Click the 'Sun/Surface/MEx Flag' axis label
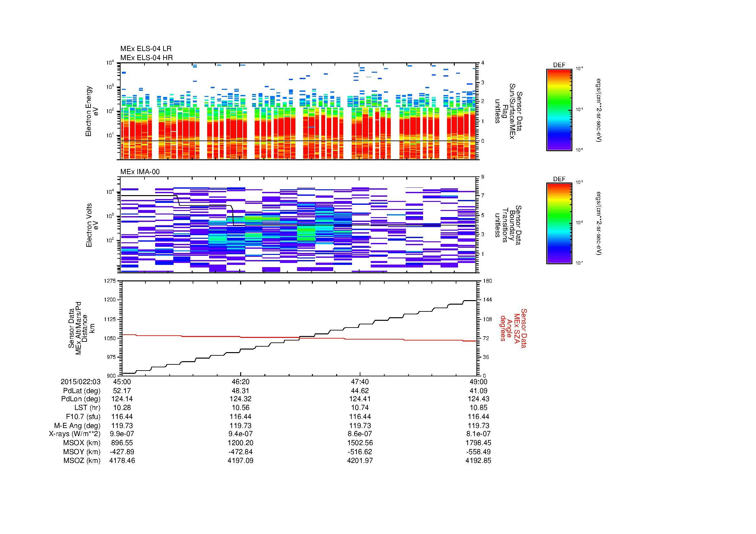The image size is (756, 534). [508, 111]
